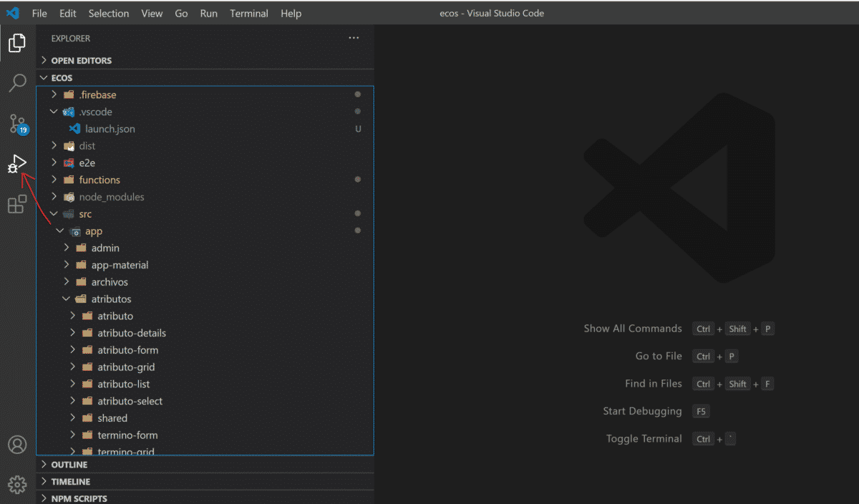Select the atributo-select folder name

pyautogui.click(x=130, y=401)
